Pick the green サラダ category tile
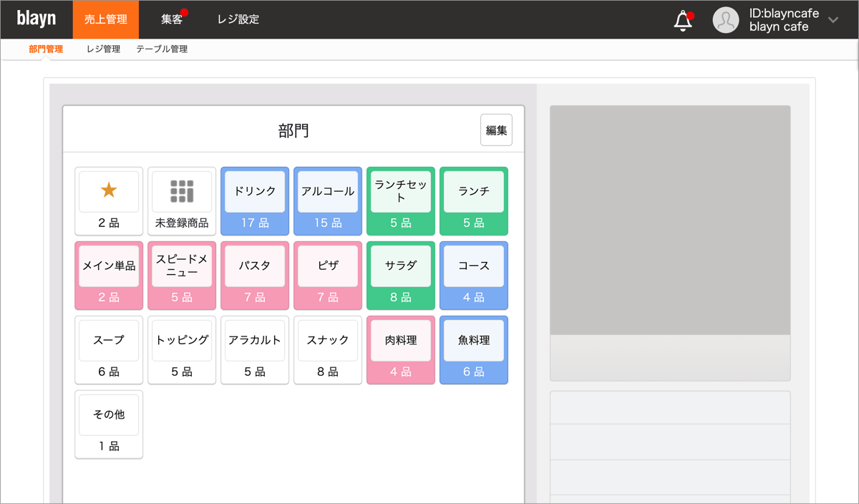The height and width of the screenshot is (504, 859). point(401,275)
